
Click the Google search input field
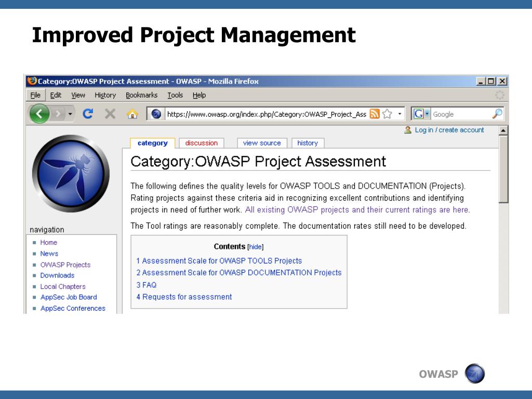point(461,114)
